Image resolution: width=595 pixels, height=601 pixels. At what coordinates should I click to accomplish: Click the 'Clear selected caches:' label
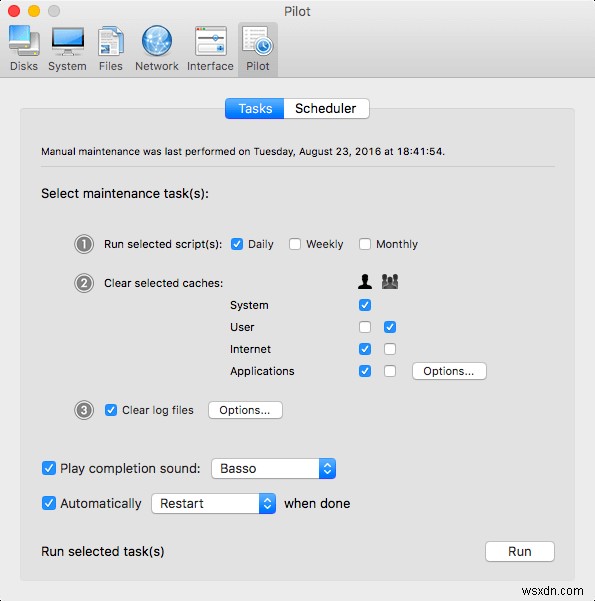tap(163, 283)
